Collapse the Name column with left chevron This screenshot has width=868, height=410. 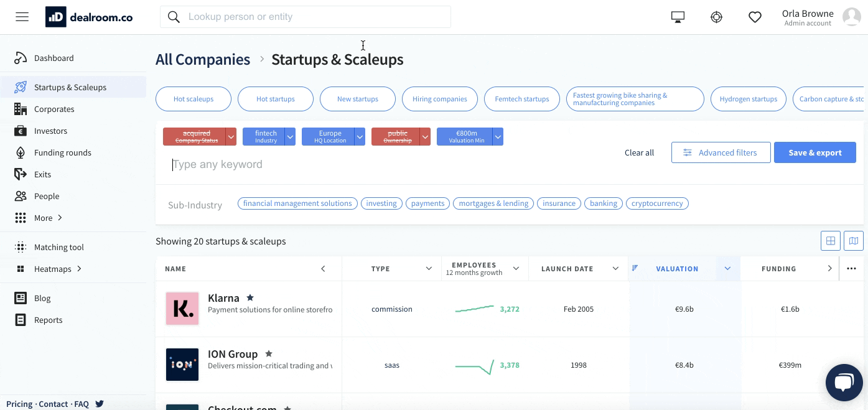tap(323, 269)
